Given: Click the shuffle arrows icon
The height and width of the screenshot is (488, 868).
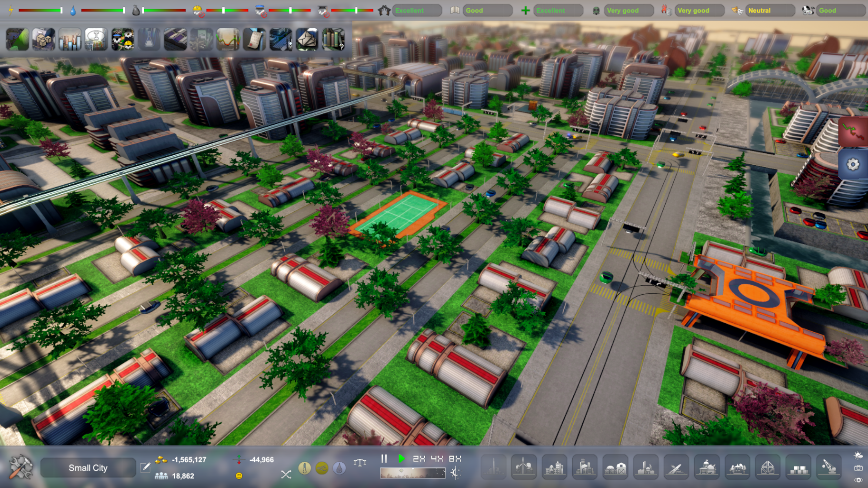Looking at the screenshot, I should (286, 474).
